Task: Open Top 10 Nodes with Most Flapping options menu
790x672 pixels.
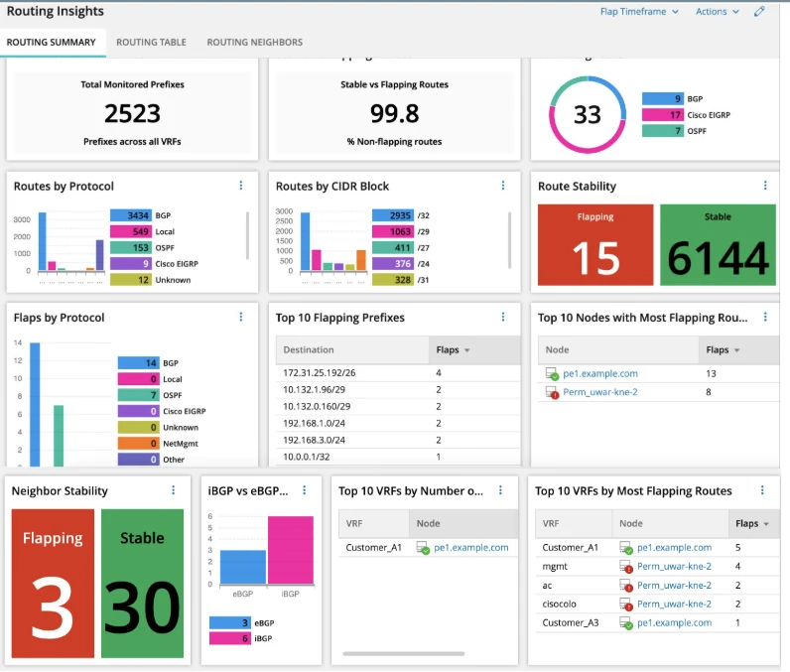Action: [765, 317]
